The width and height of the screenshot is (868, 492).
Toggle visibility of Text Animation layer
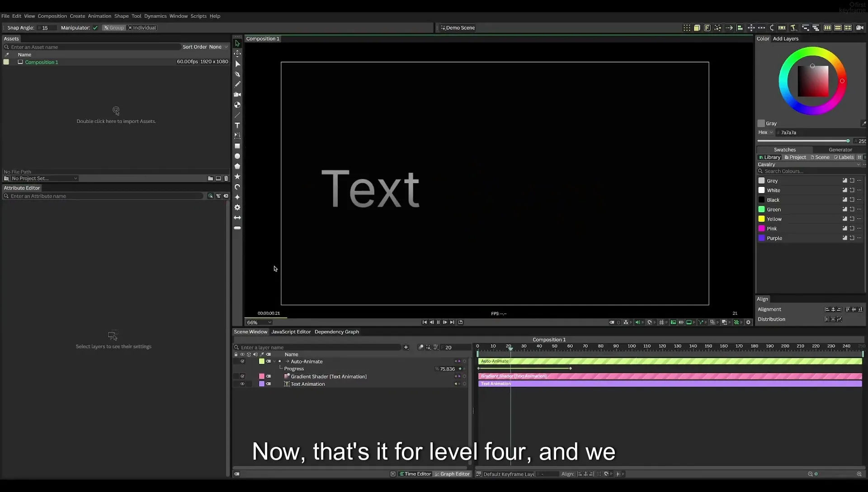coord(242,384)
